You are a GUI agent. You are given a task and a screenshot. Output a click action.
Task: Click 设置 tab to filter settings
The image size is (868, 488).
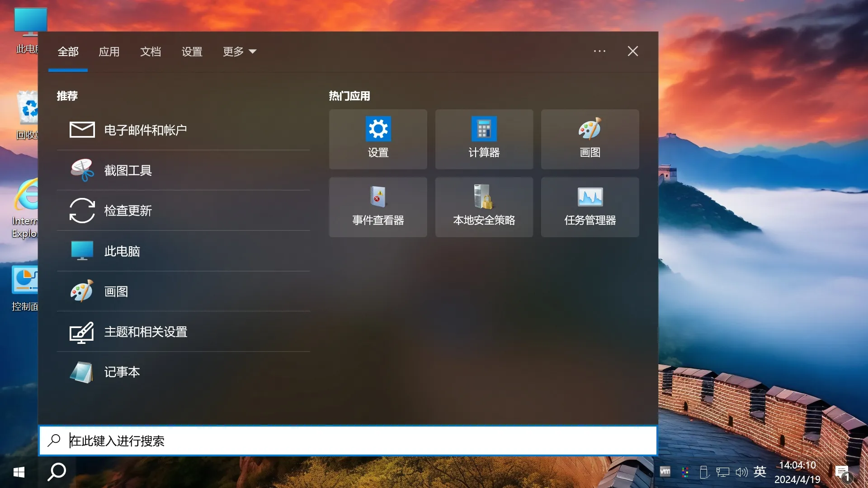[192, 51]
